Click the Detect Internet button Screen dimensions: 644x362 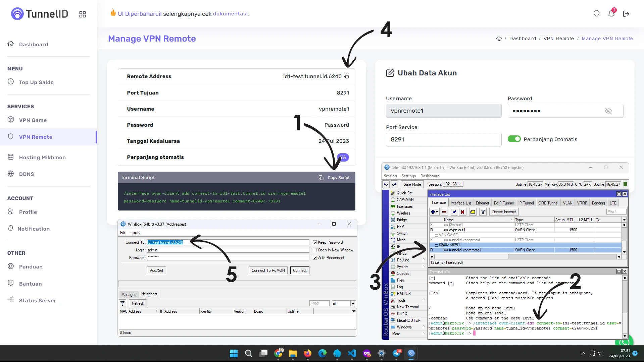[504, 212]
